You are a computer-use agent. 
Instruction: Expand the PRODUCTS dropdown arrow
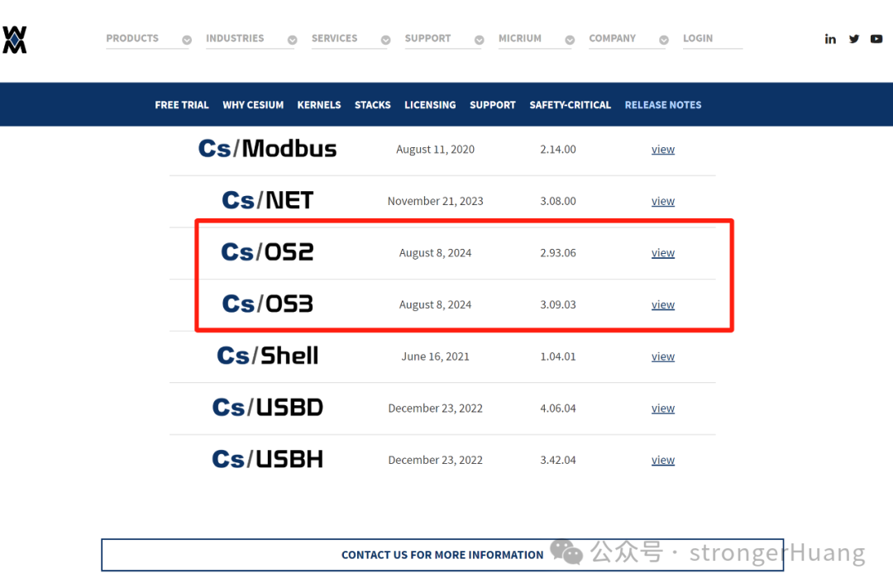click(x=187, y=40)
